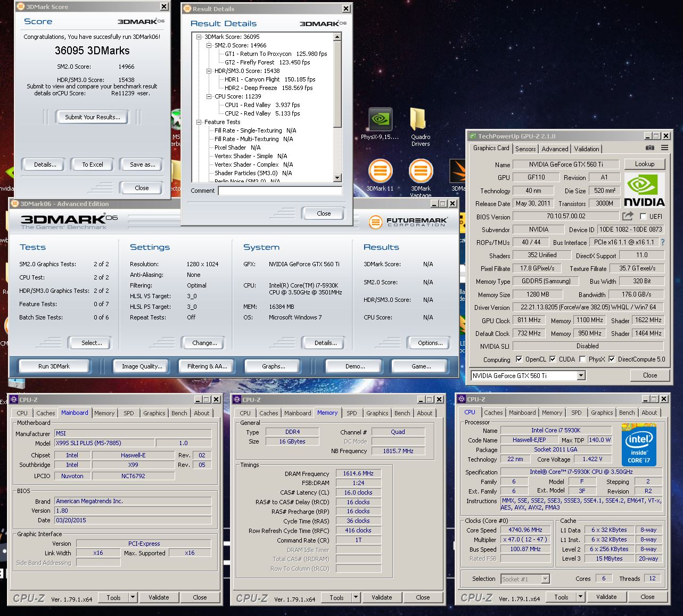Click the Comment input field
Image resolution: width=683 pixels, height=616 pixels.
click(x=280, y=191)
